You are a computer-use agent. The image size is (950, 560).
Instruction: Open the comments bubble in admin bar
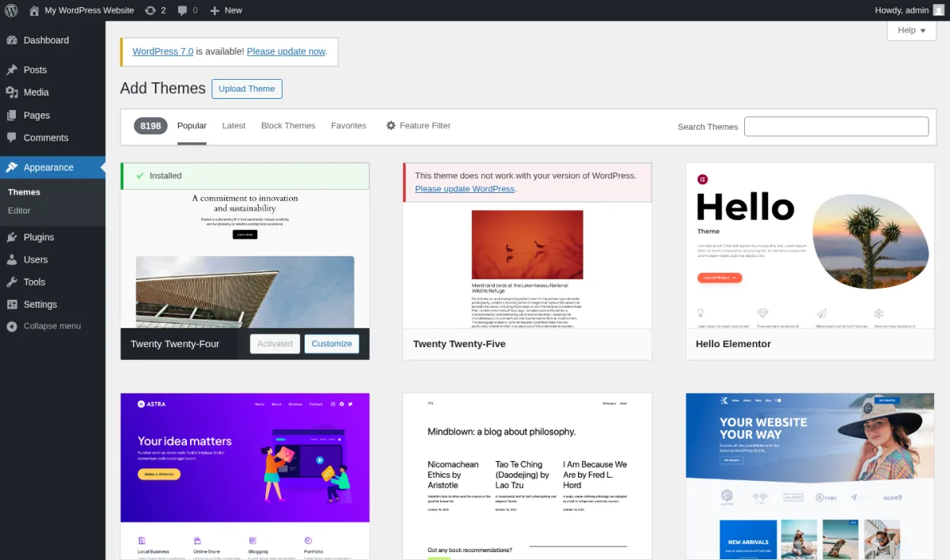(188, 10)
